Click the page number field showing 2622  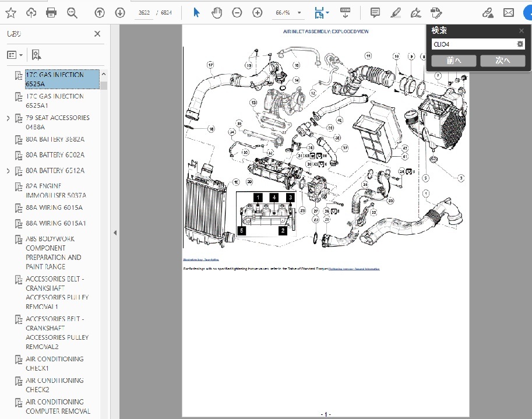[x=144, y=13]
